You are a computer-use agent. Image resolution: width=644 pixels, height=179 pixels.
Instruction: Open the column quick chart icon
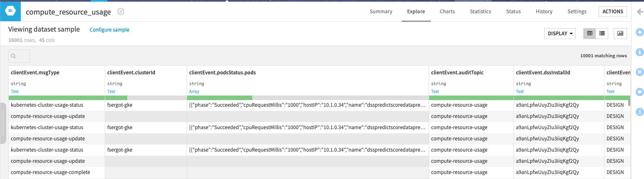pyautogui.click(x=620, y=33)
